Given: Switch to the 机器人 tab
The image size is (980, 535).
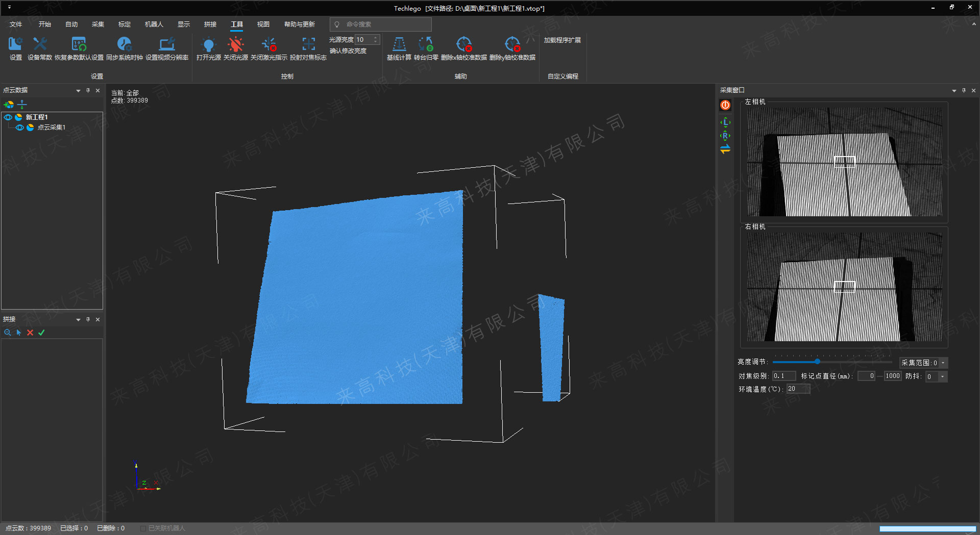Looking at the screenshot, I should 154,24.
